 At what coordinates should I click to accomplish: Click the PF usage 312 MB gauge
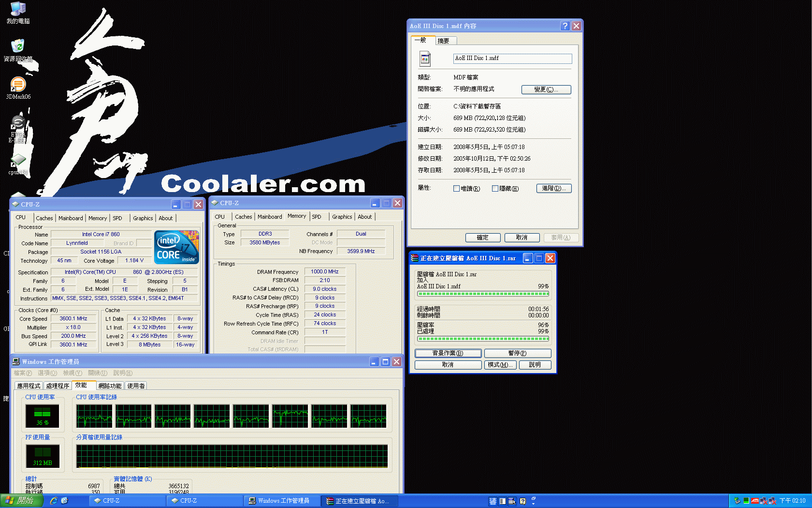[x=43, y=456]
